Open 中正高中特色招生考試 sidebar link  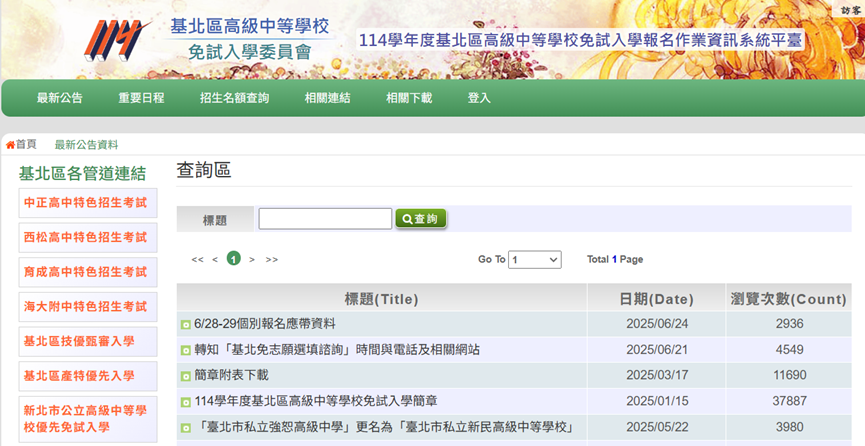(86, 202)
